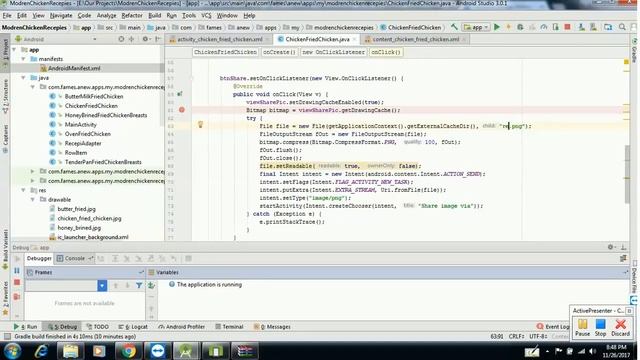Toggle the breakpoint on the Bitmap bitmap line

[182, 110]
